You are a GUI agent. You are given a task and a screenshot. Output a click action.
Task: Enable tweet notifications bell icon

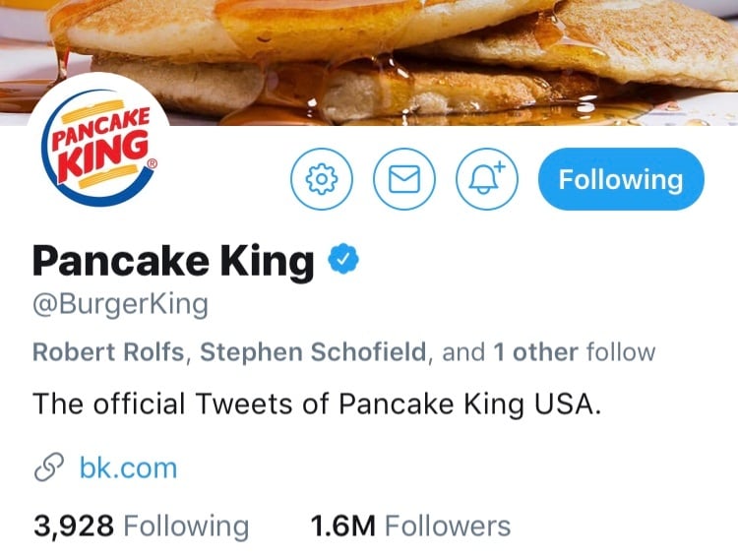tap(487, 179)
